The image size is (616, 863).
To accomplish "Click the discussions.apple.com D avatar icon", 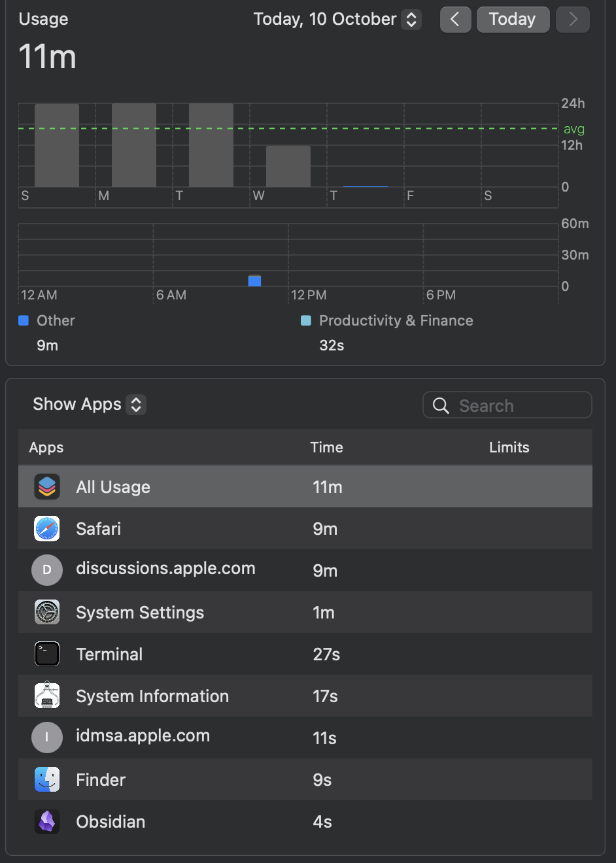I will [47, 570].
